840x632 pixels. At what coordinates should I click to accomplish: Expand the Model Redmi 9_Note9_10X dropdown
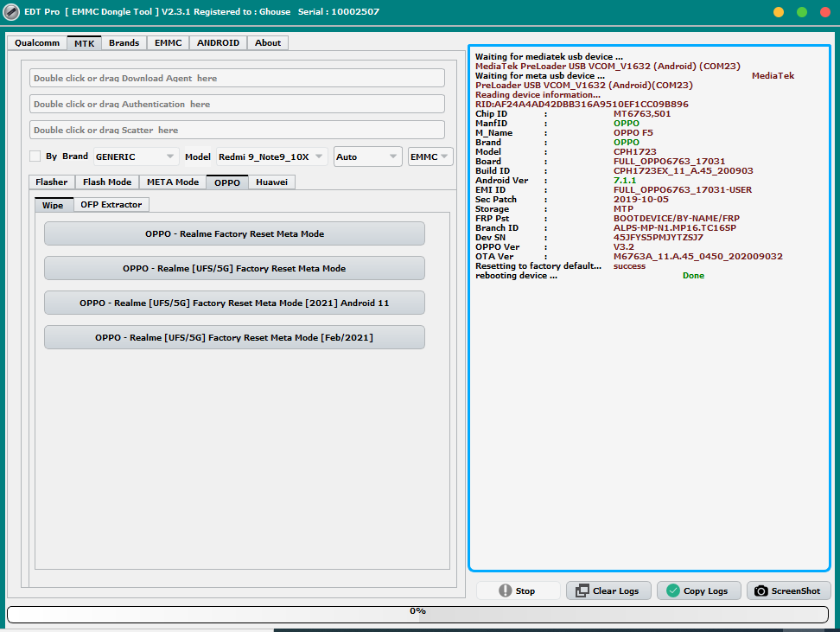pyautogui.click(x=271, y=156)
